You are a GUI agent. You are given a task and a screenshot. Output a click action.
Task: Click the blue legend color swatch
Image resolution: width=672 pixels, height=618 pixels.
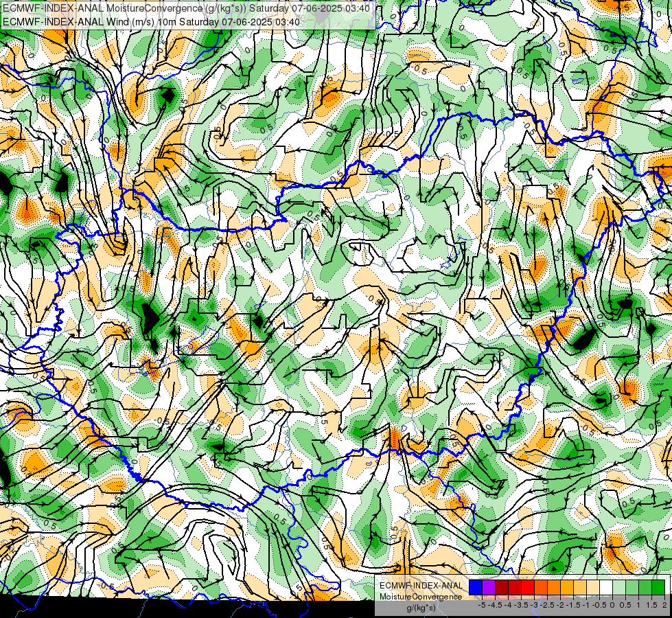click(476, 587)
